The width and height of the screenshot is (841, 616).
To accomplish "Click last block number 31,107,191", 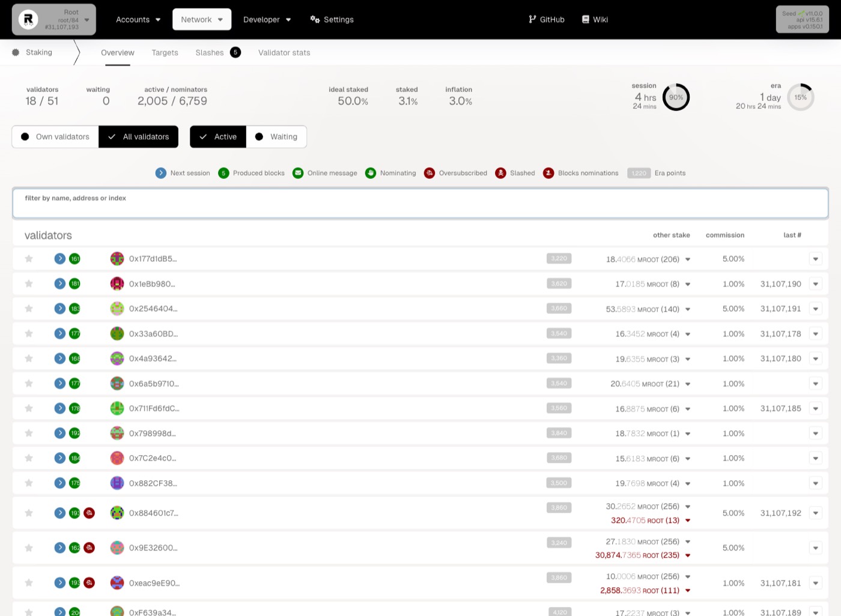I will pyautogui.click(x=780, y=309).
